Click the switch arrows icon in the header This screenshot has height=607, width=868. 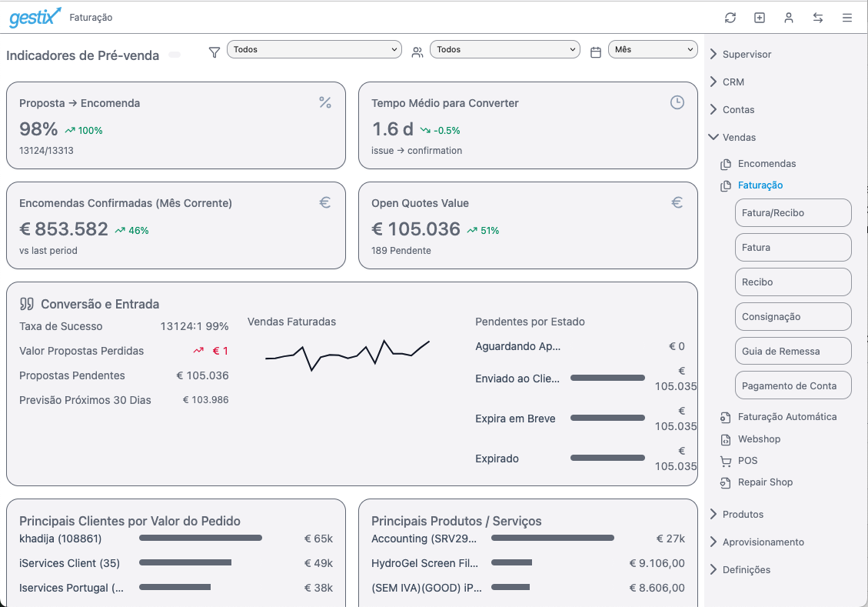click(x=818, y=18)
